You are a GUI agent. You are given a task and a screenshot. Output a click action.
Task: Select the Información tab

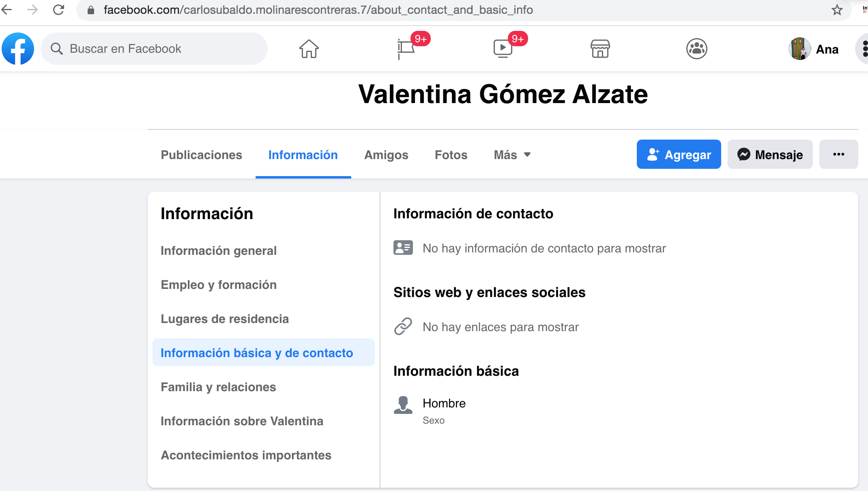[x=303, y=155]
